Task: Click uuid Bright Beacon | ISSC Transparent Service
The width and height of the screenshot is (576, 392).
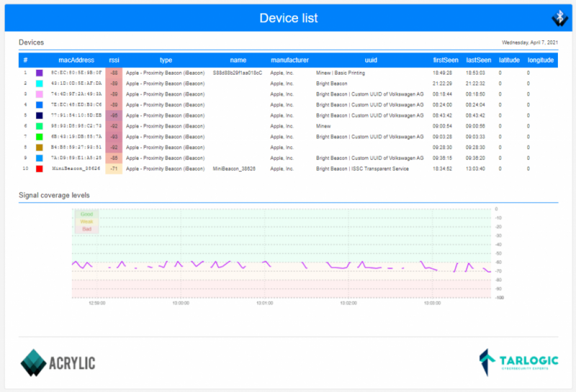Action: point(362,169)
